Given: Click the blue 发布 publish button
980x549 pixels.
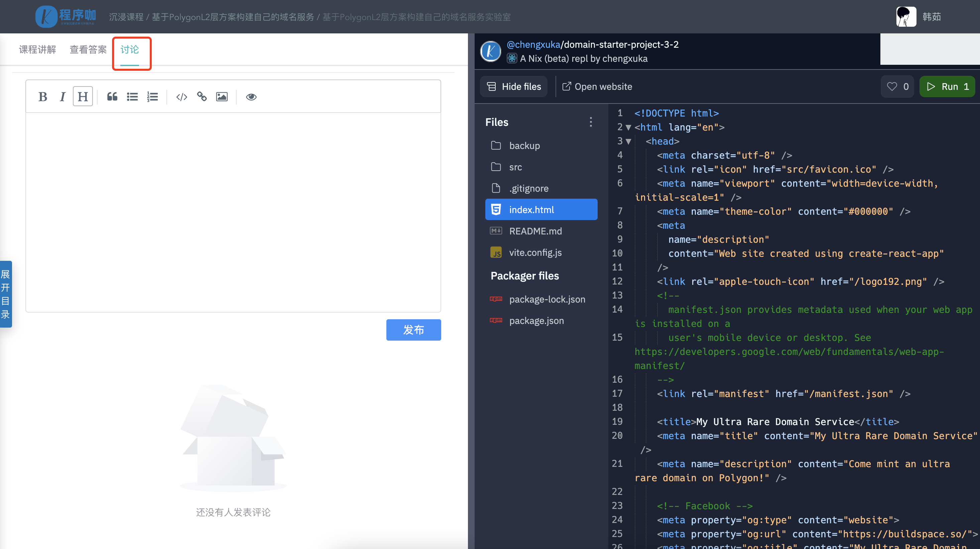Looking at the screenshot, I should point(413,330).
